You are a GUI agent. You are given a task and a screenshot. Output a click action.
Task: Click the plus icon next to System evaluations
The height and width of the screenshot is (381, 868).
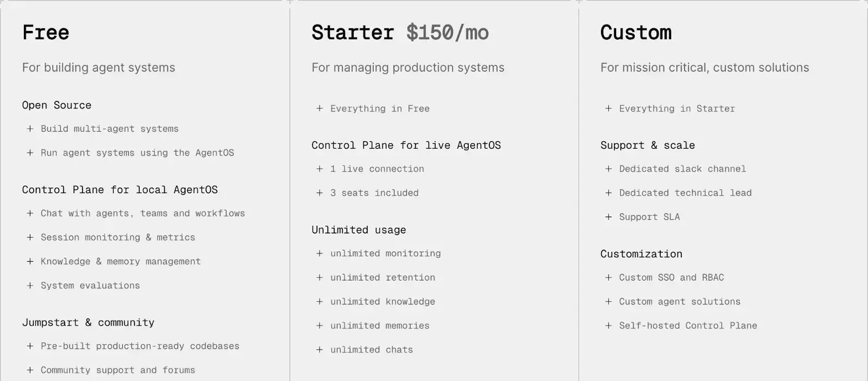pos(30,285)
